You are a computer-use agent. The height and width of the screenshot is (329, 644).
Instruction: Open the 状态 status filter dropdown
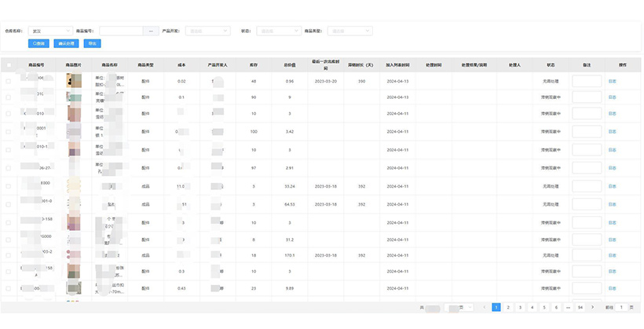(x=274, y=31)
